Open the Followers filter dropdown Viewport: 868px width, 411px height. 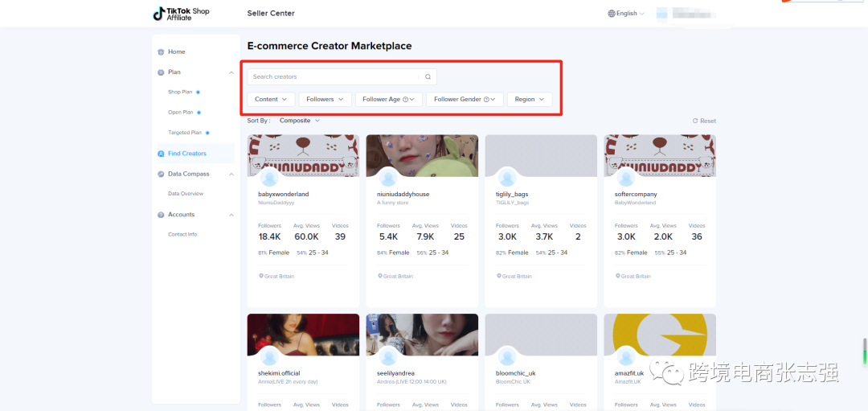pos(325,100)
